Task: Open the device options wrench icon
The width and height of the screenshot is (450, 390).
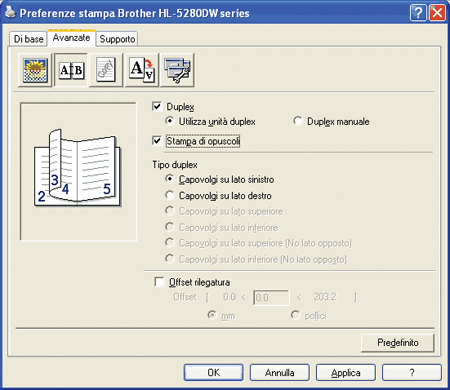Action: (177, 70)
